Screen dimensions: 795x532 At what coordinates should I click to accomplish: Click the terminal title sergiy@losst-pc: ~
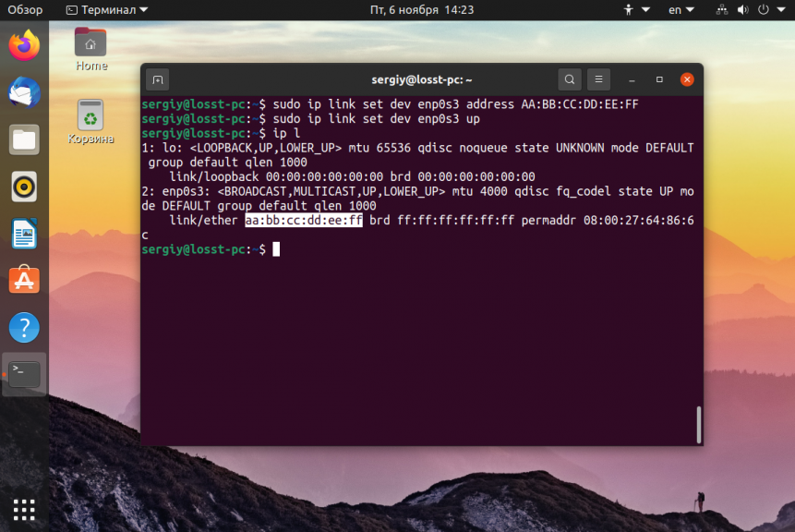[422, 79]
